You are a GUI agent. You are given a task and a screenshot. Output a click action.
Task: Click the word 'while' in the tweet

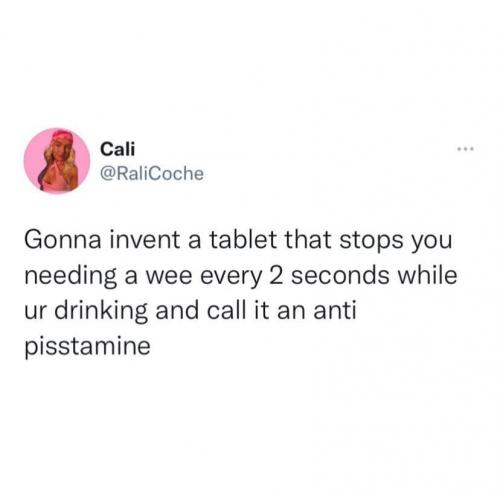(x=428, y=275)
